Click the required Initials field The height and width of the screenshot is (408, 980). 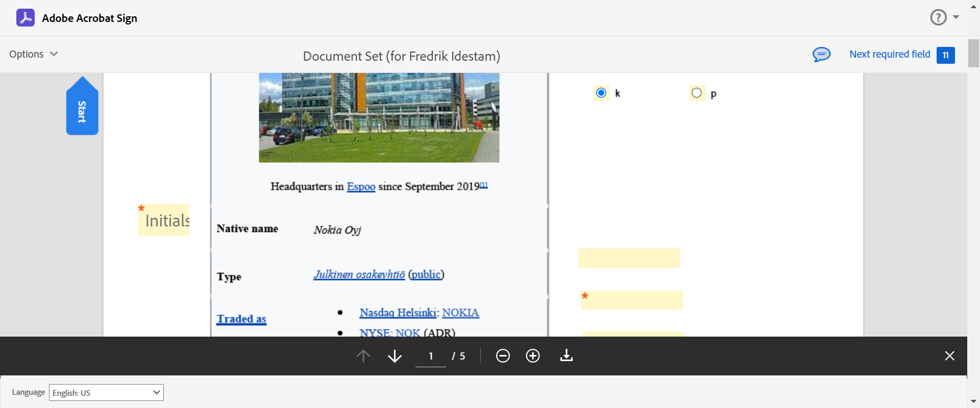pos(164,220)
